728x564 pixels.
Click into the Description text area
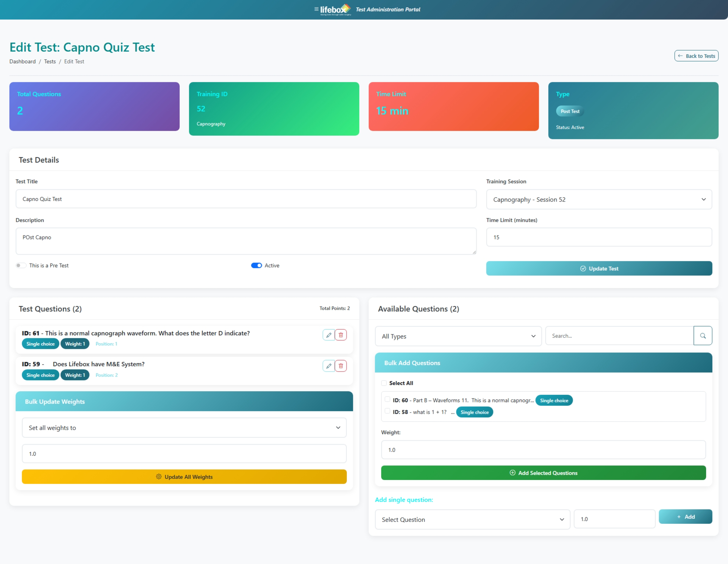246,241
